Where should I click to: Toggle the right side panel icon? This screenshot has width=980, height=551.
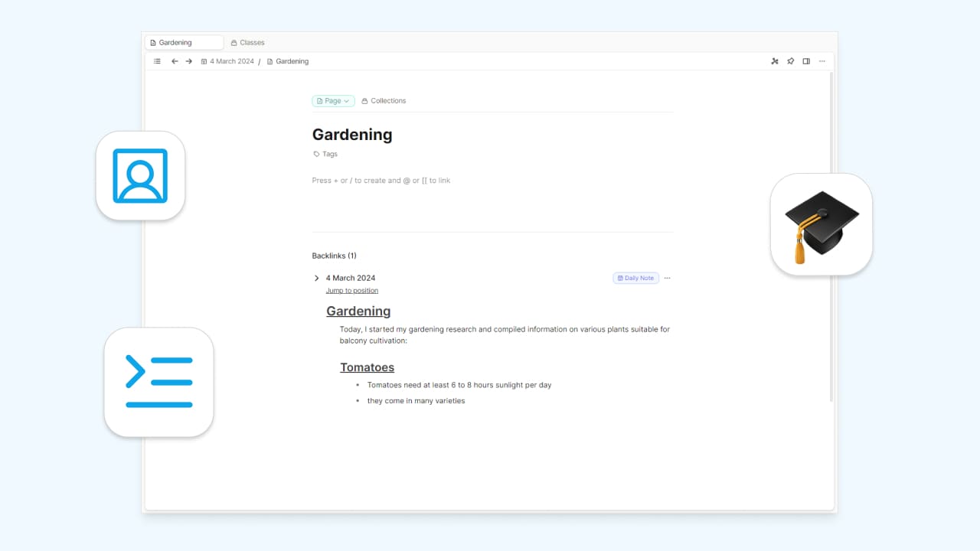pos(806,61)
